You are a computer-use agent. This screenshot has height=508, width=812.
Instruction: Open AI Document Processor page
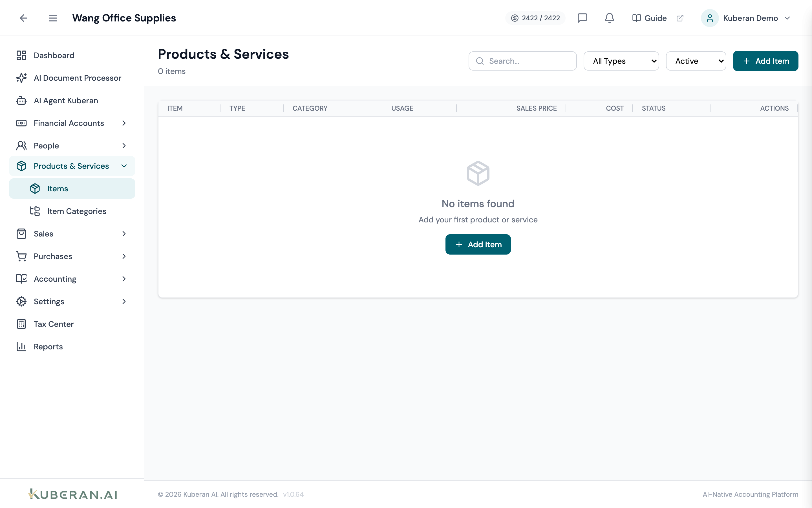click(x=72, y=78)
